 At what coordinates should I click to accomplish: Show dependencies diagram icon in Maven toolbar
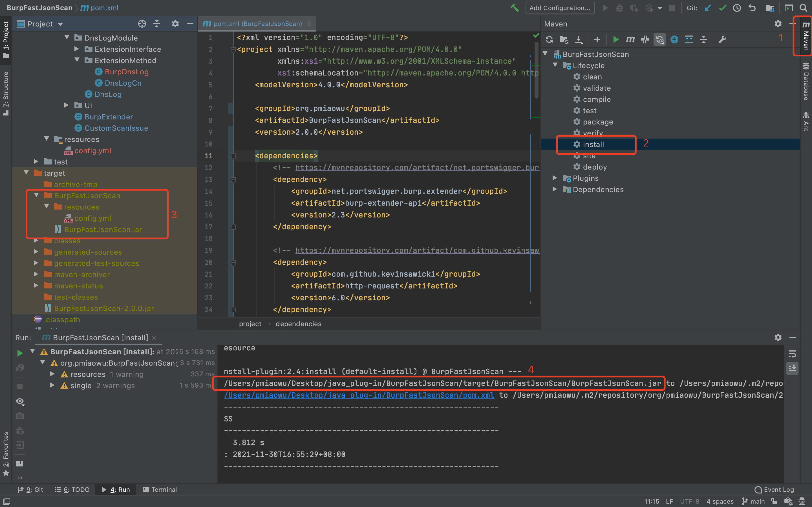[689, 39]
